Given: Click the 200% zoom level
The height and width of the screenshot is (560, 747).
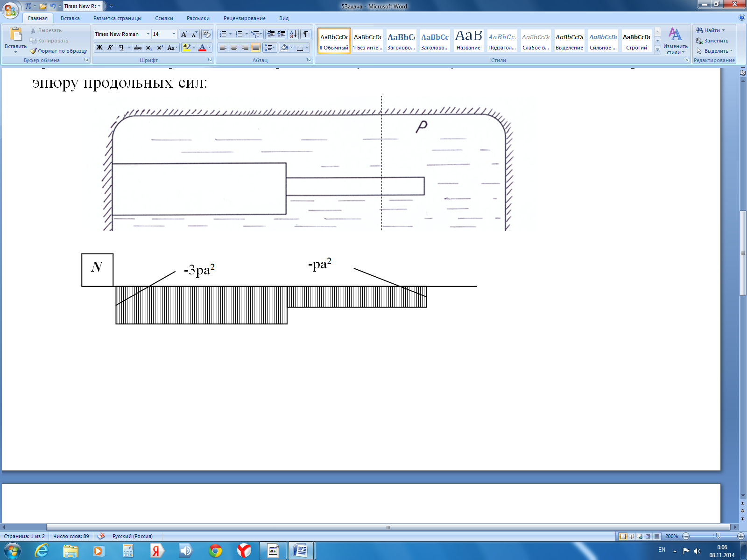Looking at the screenshot, I should pyautogui.click(x=671, y=536).
